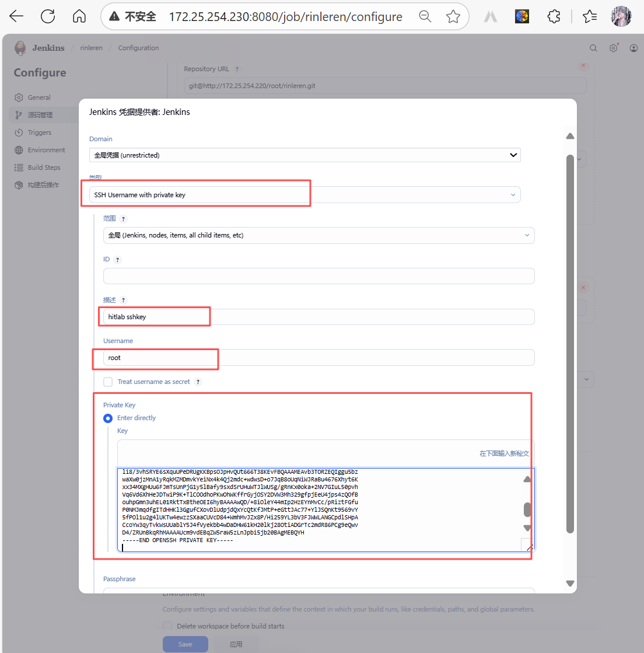Viewport: 644px width, 653px height.
Task: Go to Triggers section in sidebar
Action: click(x=40, y=132)
